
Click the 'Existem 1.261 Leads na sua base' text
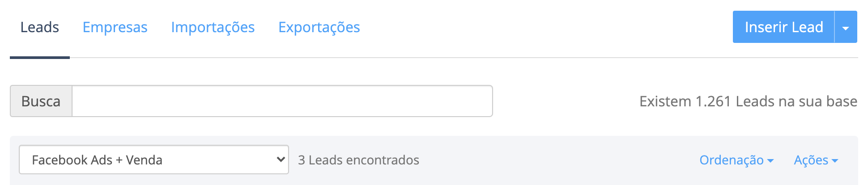coord(749,101)
